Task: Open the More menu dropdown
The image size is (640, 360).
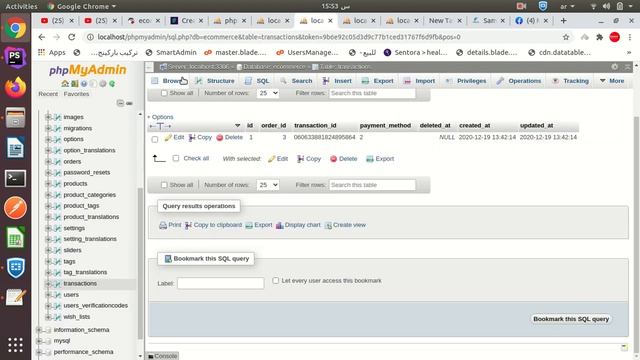Action: [612, 81]
